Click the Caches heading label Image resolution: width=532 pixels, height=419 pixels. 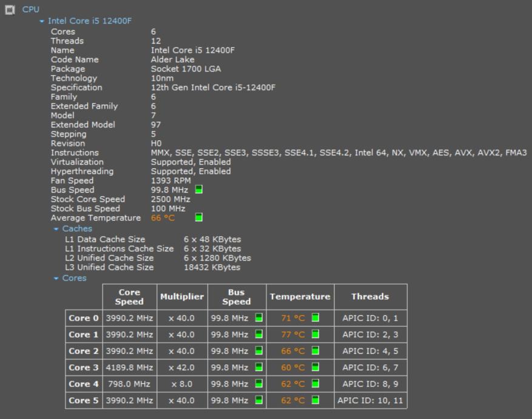[77, 229]
